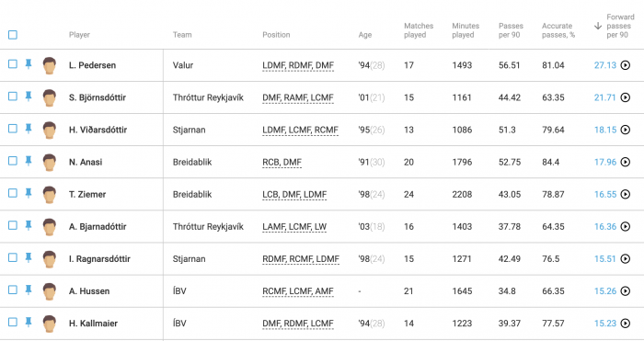Tick the select-all checkbox in header
Screen dimensions: 644x341
(13, 35)
